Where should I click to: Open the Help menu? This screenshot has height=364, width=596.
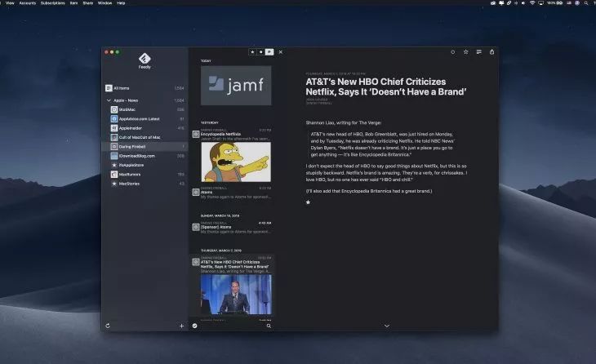click(121, 2)
